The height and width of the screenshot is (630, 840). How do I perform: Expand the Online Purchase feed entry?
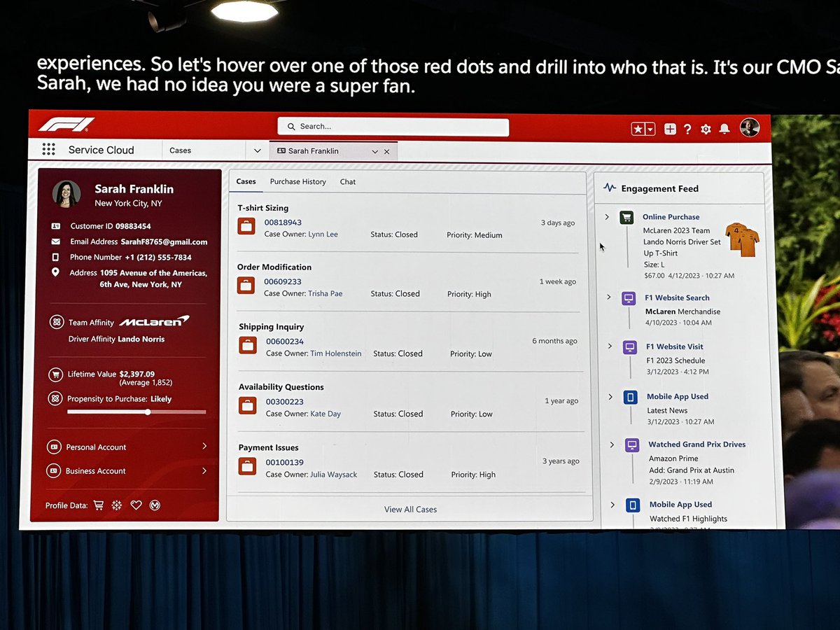click(607, 217)
